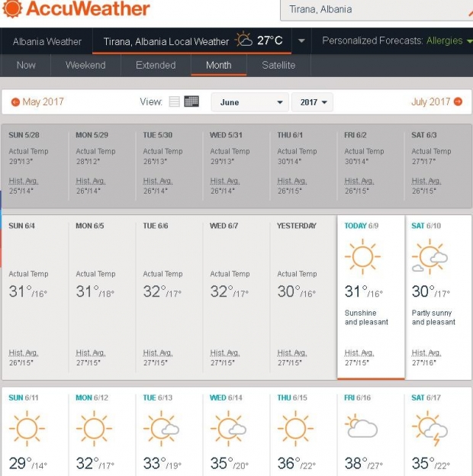This screenshot has height=476, width=473.
Task: Click the 38°/27° temperature for Fri 6/16
Action: tap(364, 464)
